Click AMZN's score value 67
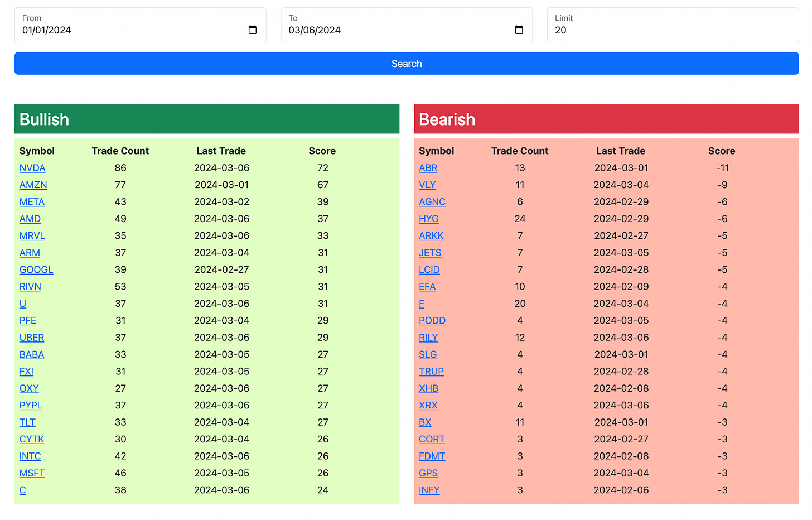 click(323, 185)
